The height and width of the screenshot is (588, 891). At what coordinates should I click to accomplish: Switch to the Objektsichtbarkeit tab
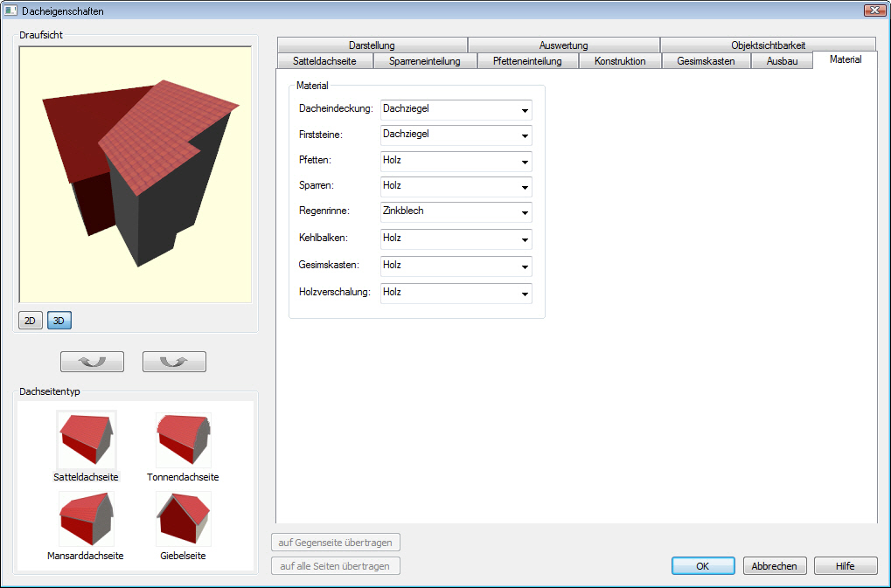click(769, 45)
